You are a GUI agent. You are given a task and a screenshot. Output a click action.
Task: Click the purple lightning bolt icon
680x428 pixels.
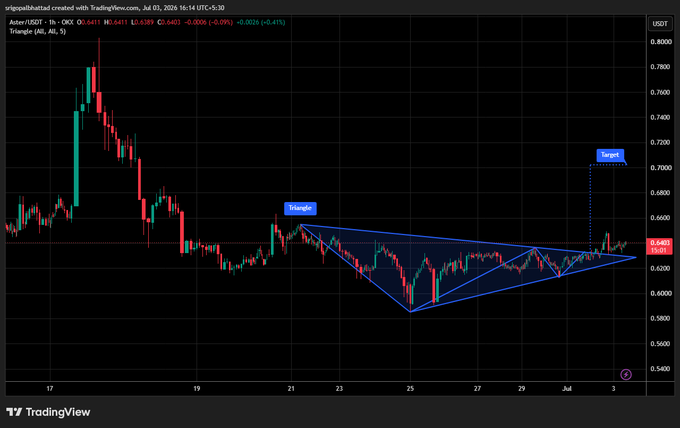click(626, 374)
